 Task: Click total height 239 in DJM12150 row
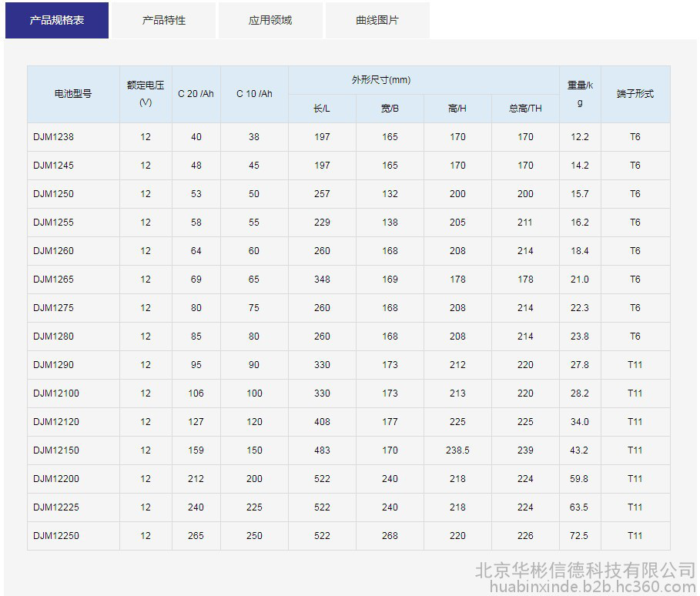(x=525, y=450)
